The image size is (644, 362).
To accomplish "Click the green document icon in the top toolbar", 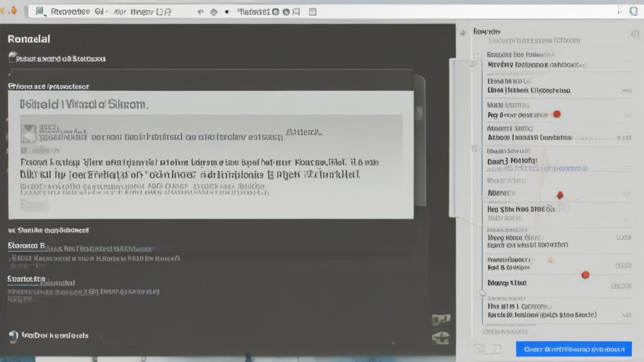I will [x=40, y=11].
